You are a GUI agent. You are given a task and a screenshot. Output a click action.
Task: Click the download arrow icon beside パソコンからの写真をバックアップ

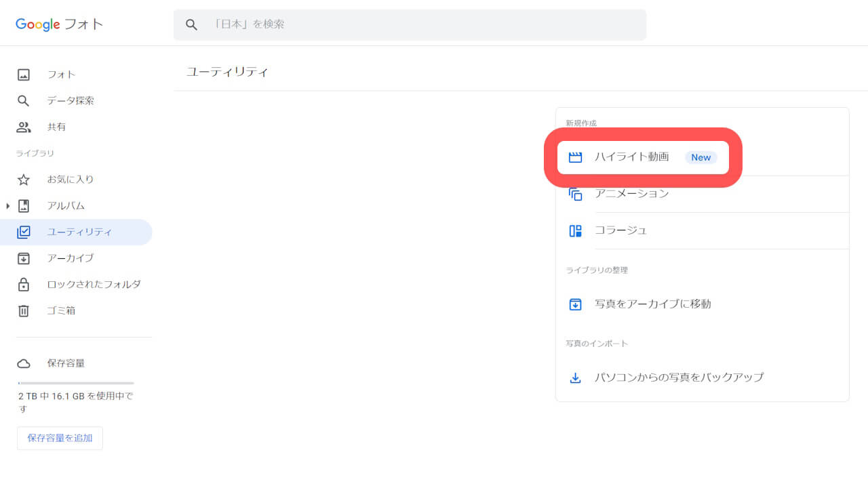click(x=575, y=378)
